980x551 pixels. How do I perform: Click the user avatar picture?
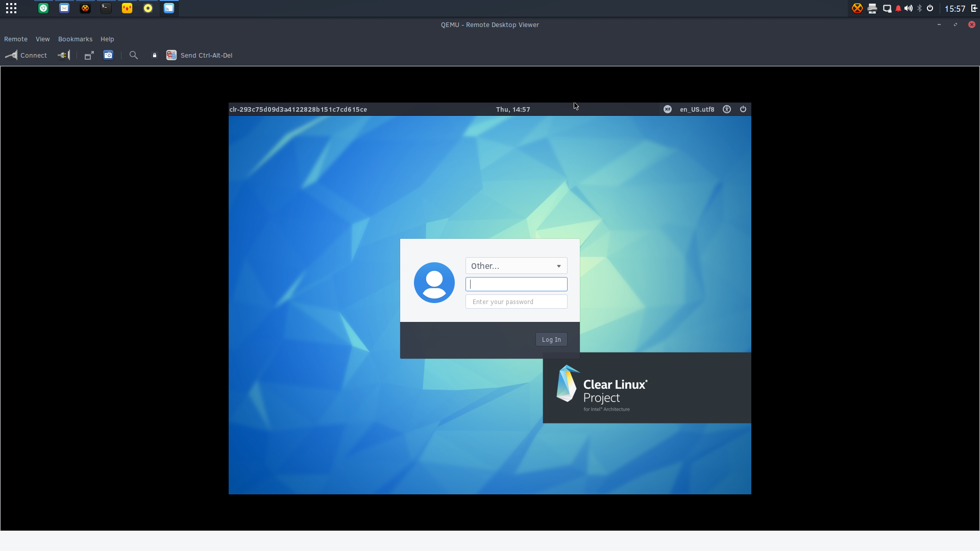point(434,283)
